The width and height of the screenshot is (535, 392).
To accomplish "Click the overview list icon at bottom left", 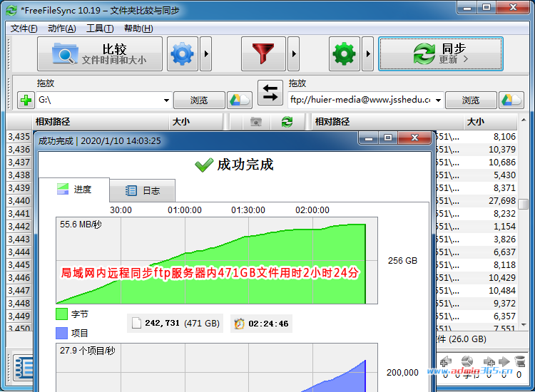I will point(24,368).
